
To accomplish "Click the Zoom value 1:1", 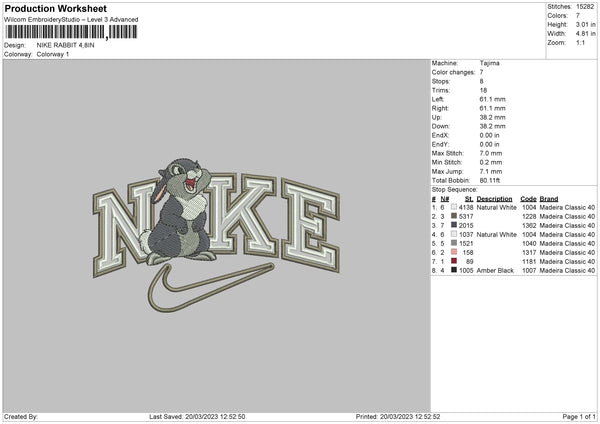I will point(580,42).
